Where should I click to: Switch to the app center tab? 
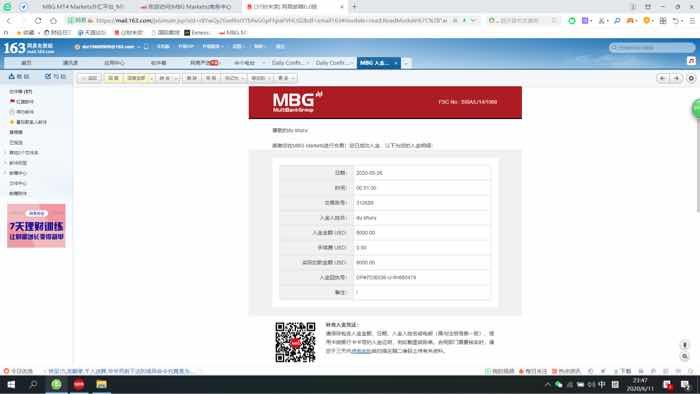click(x=114, y=63)
